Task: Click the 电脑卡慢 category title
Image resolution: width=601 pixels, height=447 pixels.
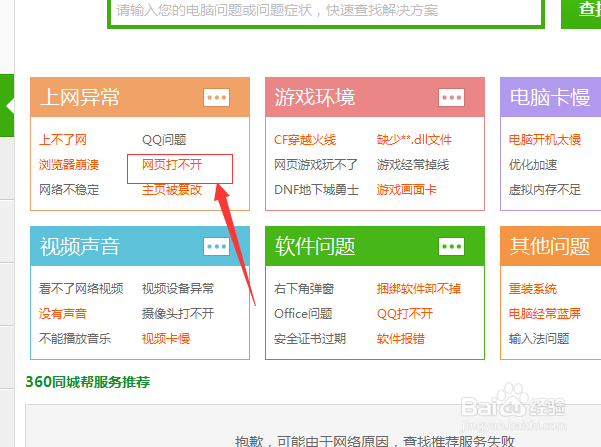Action: [550, 97]
